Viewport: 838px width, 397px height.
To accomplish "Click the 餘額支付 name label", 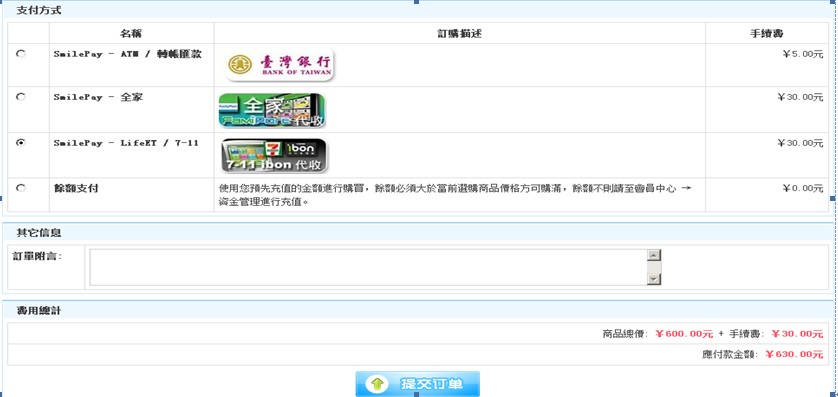I will click(x=76, y=188).
